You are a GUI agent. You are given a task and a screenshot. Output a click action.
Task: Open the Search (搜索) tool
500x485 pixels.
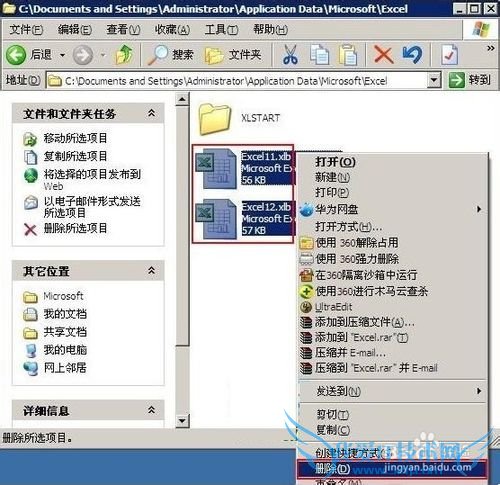coord(171,55)
